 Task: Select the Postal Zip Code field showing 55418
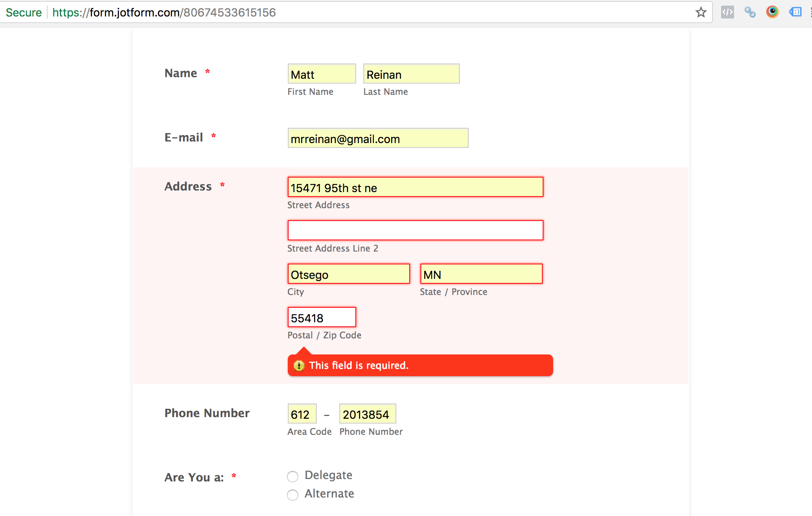pos(321,317)
